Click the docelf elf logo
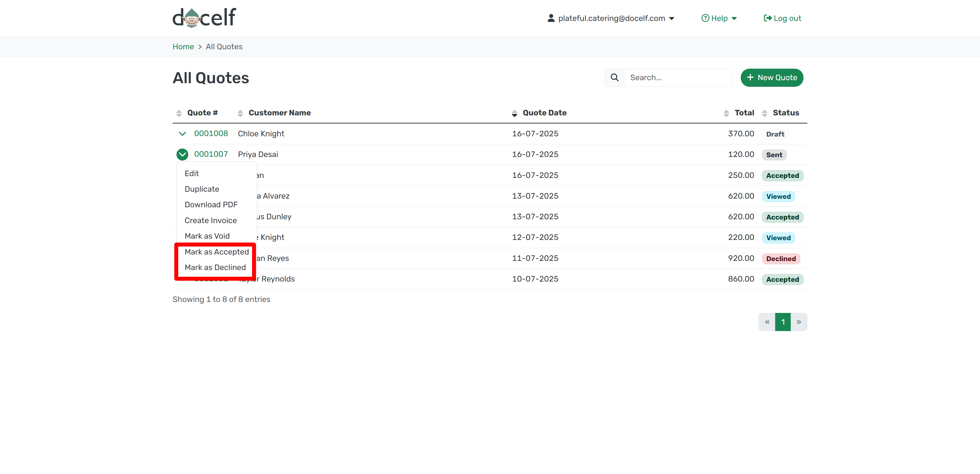 click(x=204, y=18)
